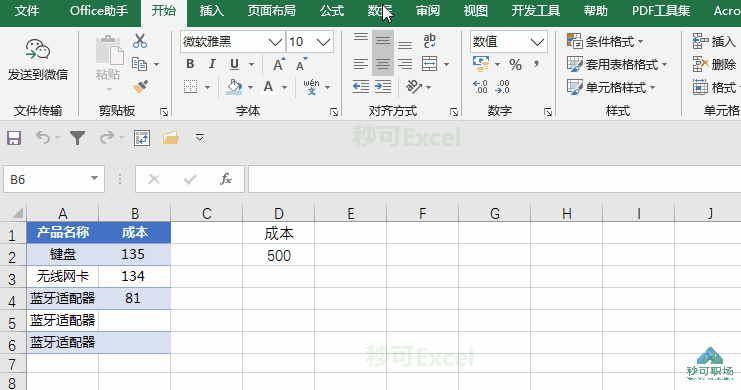Click the wén phonetic guide icon
741x390 pixels.
(x=311, y=87)
